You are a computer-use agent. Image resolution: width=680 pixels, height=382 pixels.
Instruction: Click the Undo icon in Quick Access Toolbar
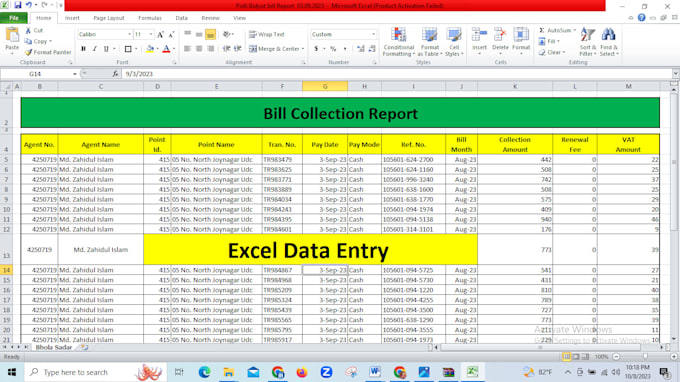point(29,5)
